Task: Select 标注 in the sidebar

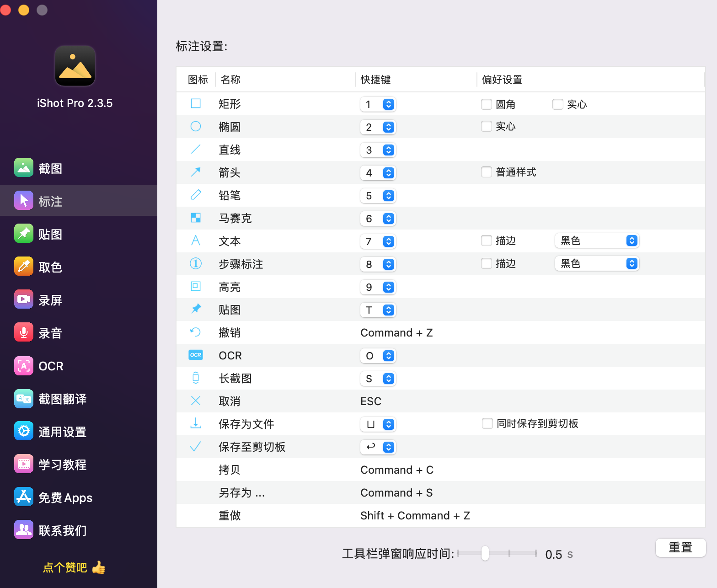Action: [x=79, y=200]
